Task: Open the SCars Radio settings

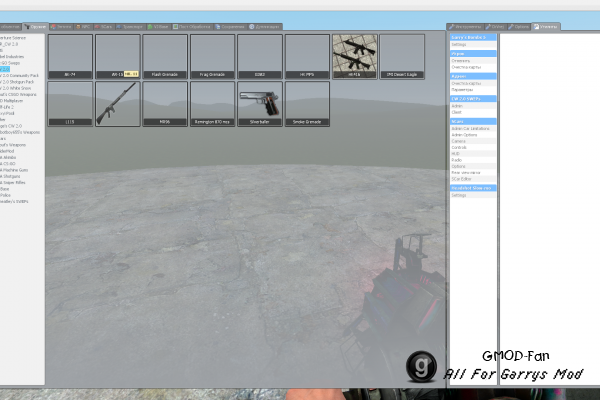Action: 473,160
